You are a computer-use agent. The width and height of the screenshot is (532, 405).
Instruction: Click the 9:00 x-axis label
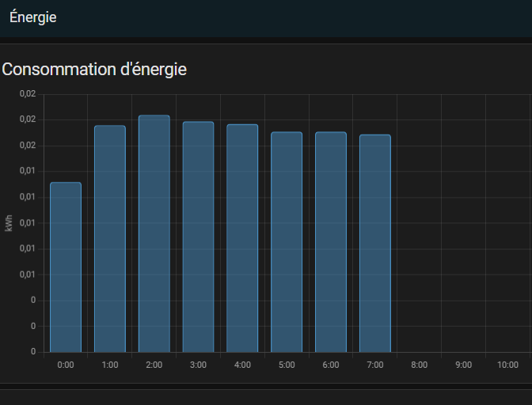coord(463,365)
